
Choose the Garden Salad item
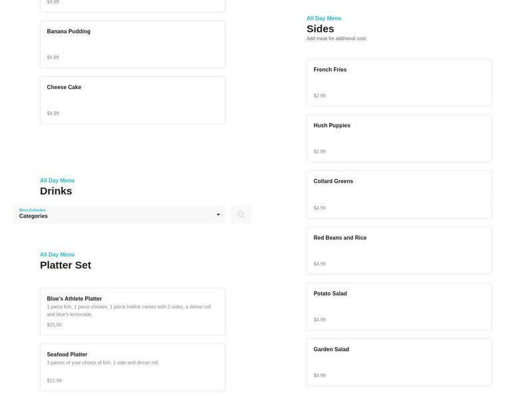pos(399,362)
